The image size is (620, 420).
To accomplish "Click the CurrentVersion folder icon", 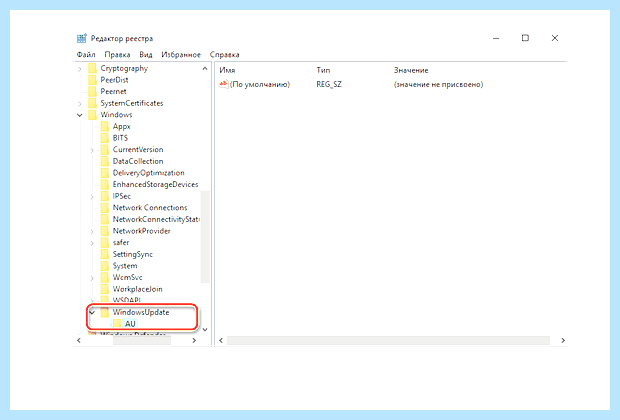I will click(x=105, y=149).
